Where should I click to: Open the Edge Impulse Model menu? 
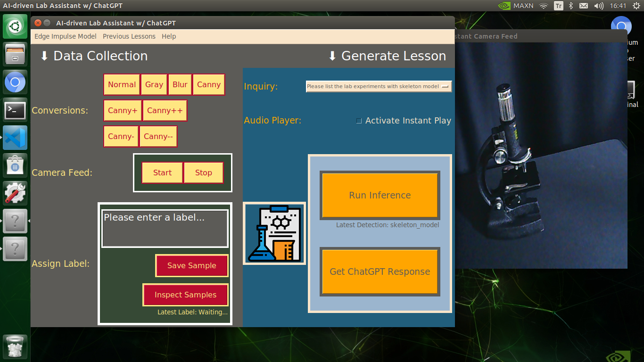tap(66, 36)
